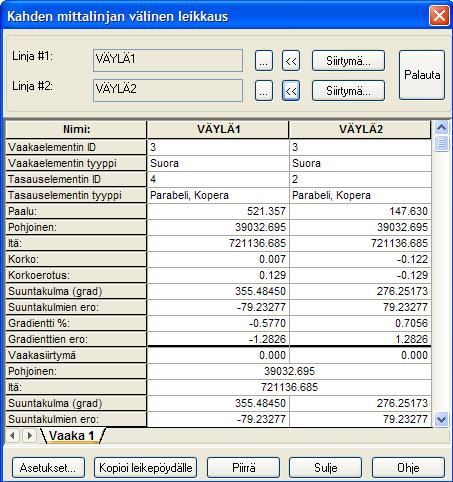Close the dialog with the red X
Screen dimensions: 453x482
point(439,15)
